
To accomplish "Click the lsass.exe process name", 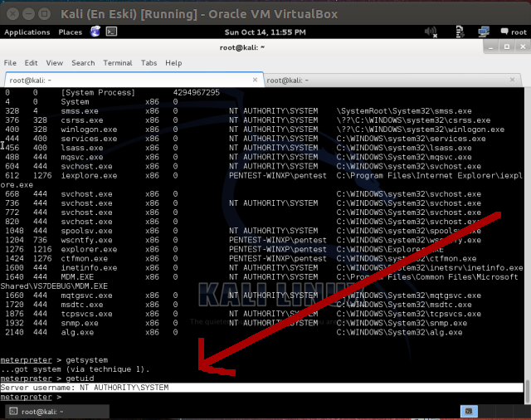I will click(82, 148).
